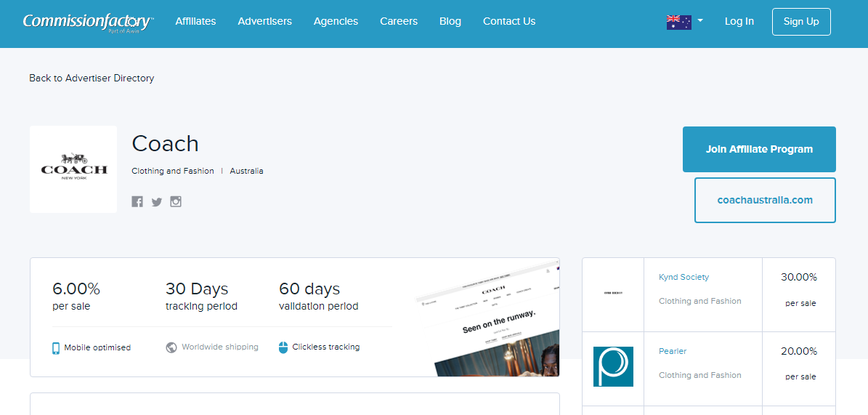Click the Kynd Society logo thumbnail
868x415 pixels.
coord(613,293)
